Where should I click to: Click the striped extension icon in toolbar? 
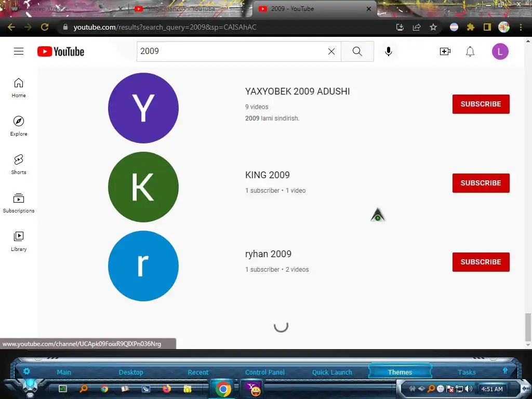click(x=454, y=27)
